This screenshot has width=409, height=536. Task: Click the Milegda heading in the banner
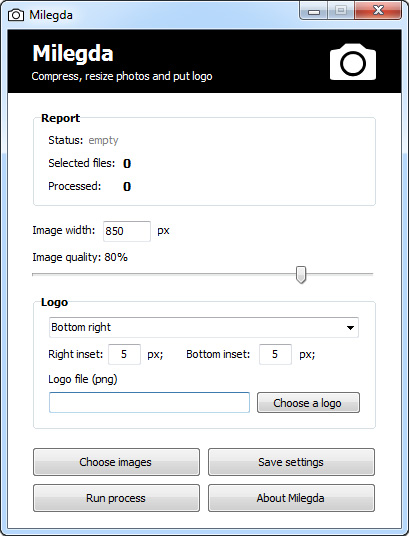click(x=73, y=54)
